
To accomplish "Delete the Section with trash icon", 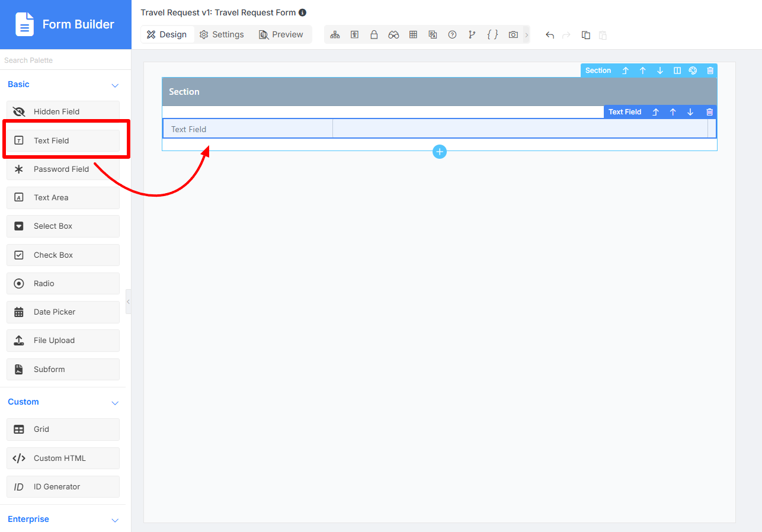I will 710,70.
